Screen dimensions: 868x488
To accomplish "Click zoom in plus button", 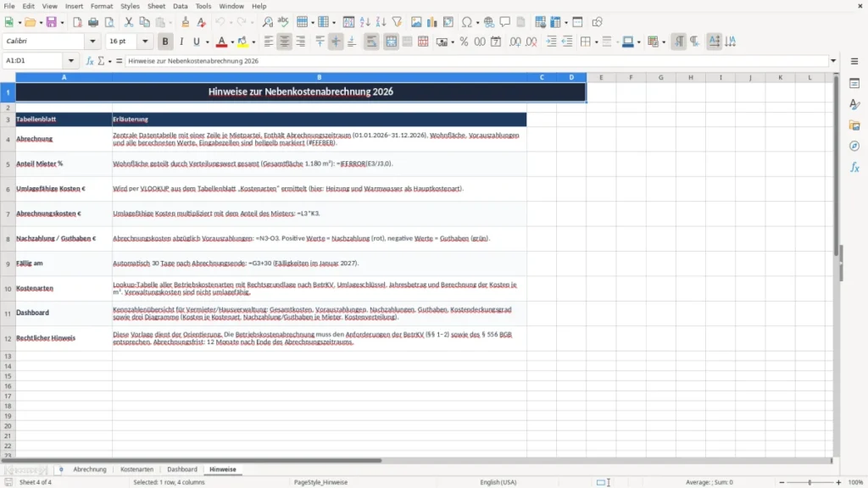I will [x=838, y=482].
